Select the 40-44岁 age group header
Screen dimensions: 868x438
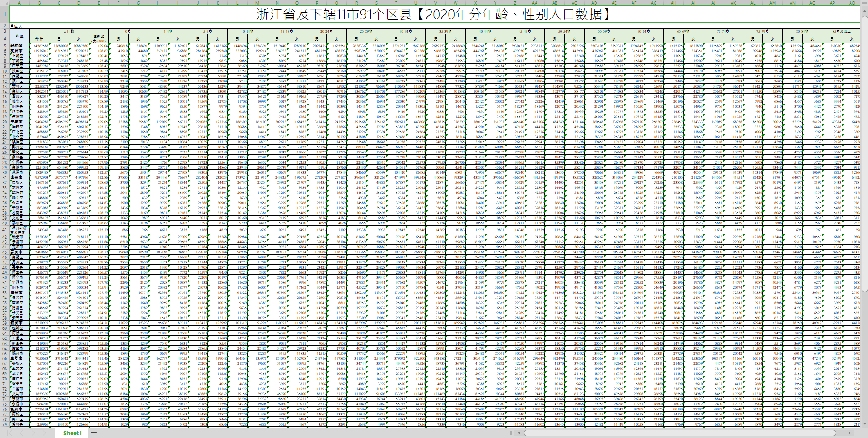coord(485,31)
